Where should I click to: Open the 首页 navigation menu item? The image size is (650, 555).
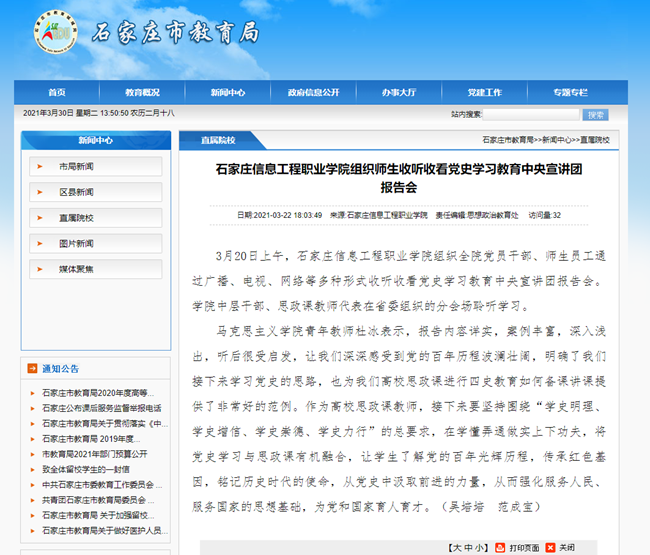[57, 92]
